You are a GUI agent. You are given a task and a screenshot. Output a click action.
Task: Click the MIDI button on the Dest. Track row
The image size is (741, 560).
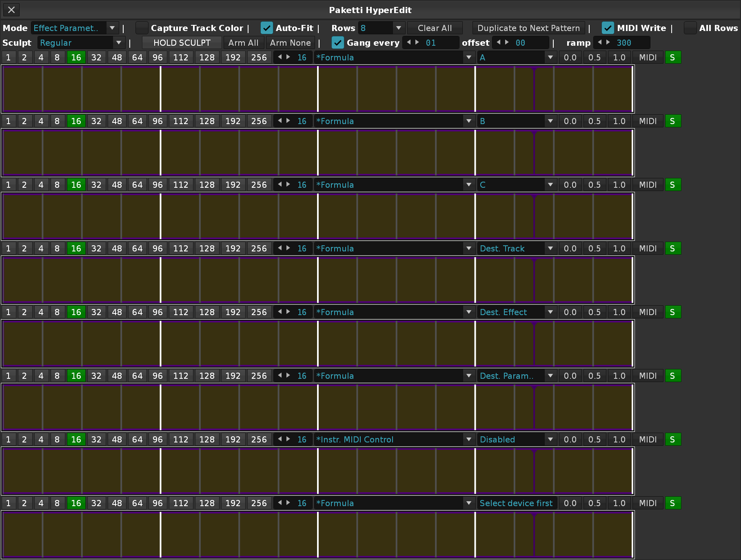(648, 249)
